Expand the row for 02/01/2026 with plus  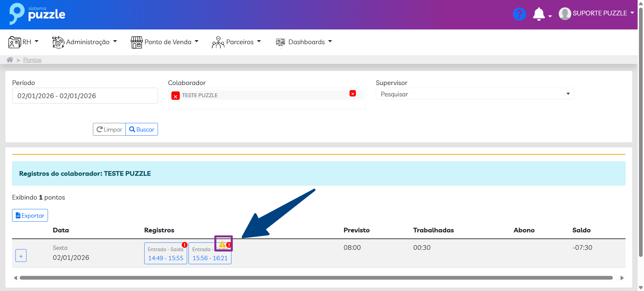21,256
